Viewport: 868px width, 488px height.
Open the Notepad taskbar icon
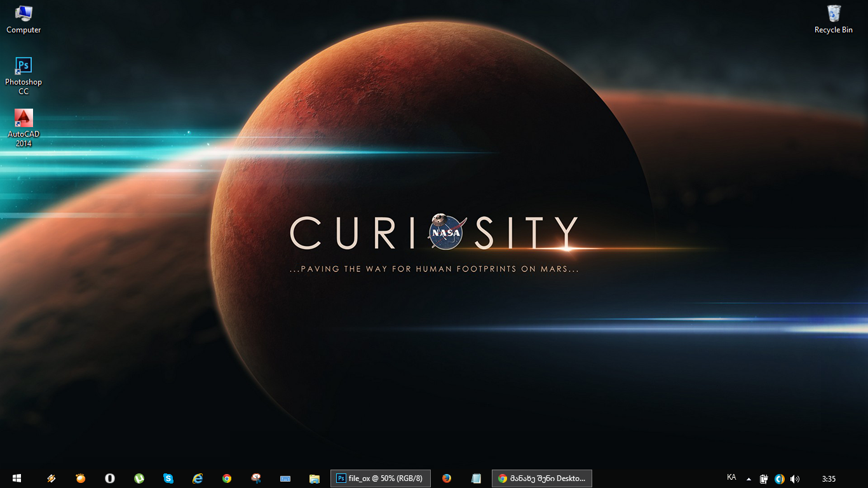coord(476,478)
